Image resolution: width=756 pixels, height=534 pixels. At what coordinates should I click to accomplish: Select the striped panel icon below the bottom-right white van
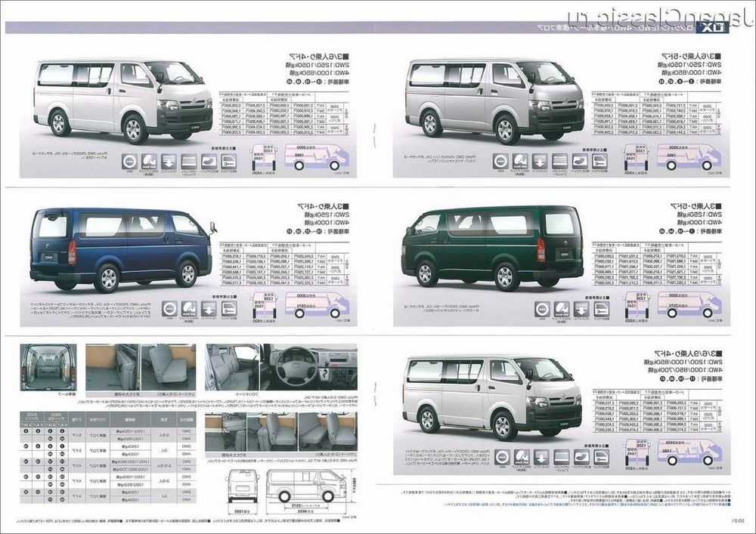(x=561, y=457)
